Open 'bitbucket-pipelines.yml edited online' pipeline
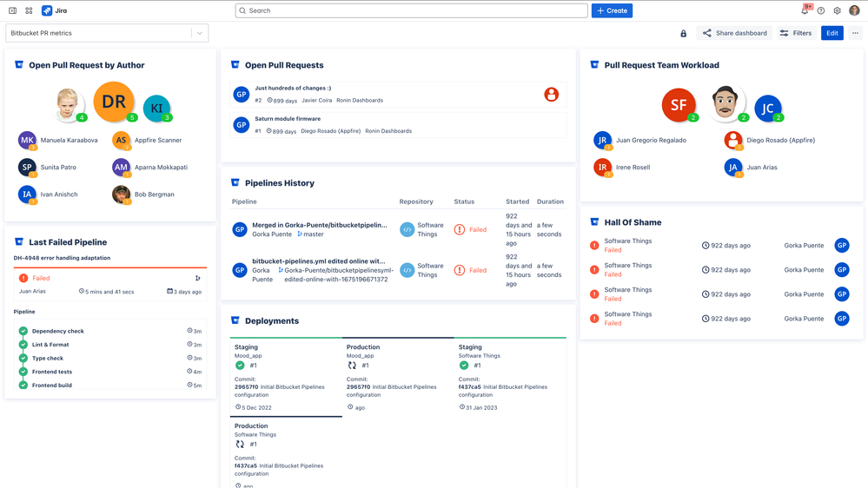Viewport: 868px width, 488px height. 318,261
